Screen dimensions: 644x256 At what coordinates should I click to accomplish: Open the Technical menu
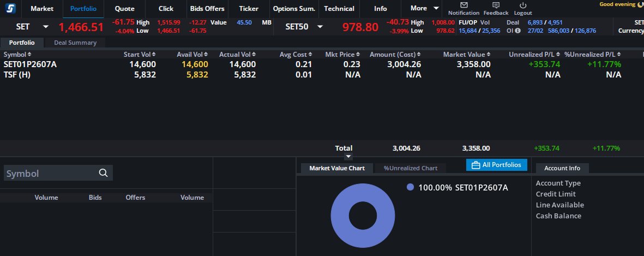click(339, 9)
